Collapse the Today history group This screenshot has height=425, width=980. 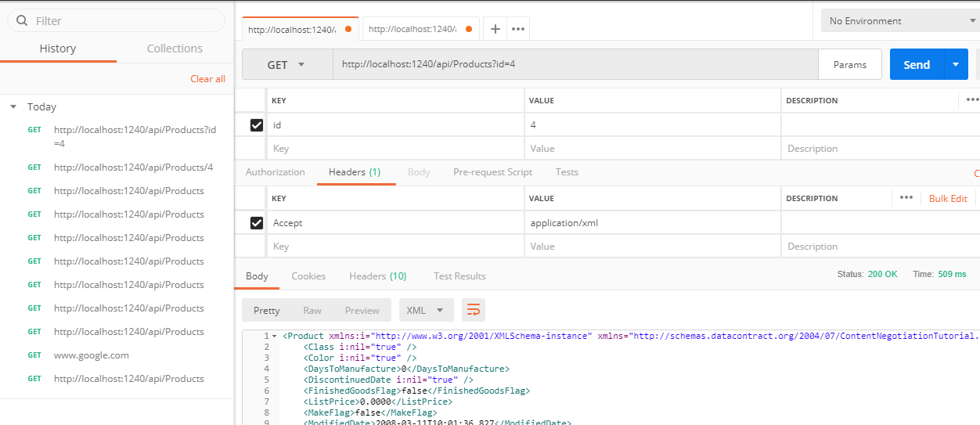tap(13, 107)
